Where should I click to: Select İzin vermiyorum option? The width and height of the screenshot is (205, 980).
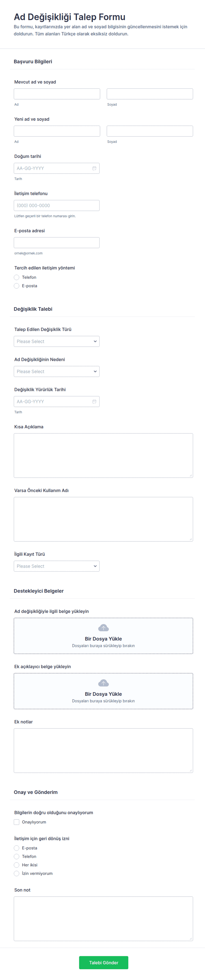point(17,873)
